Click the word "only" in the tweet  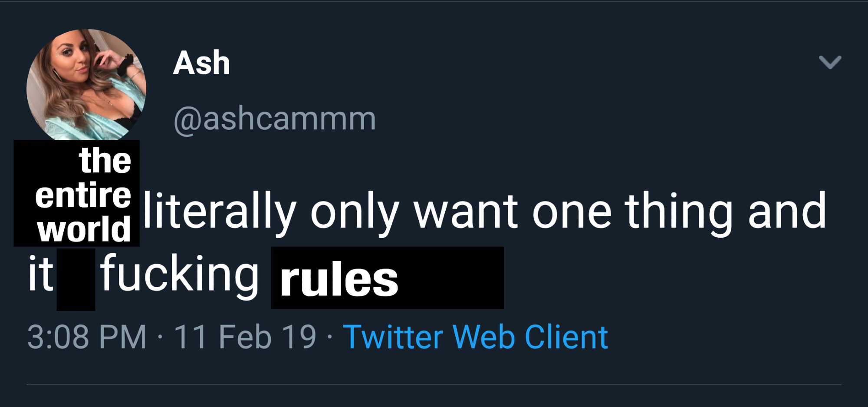(x=355, y=212)
